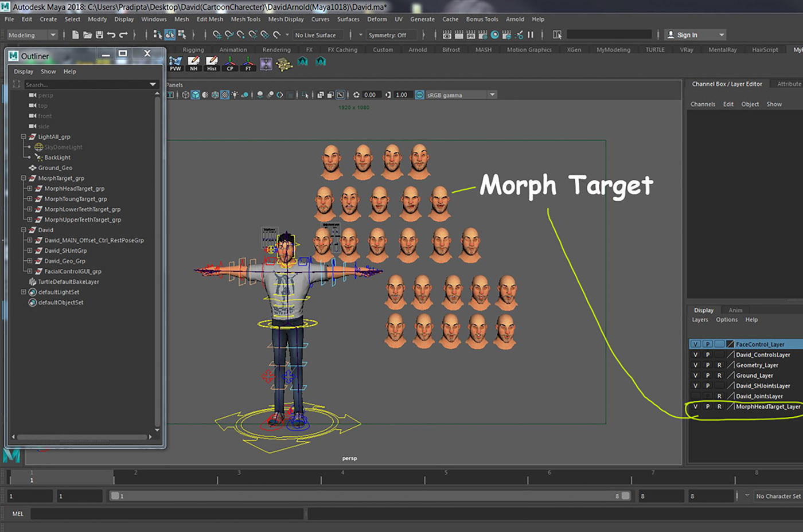Screen dimensions: 803x532
Task: Toggle reference R of MorphHeadTarget_Layer
Action: tap(719, 406)
